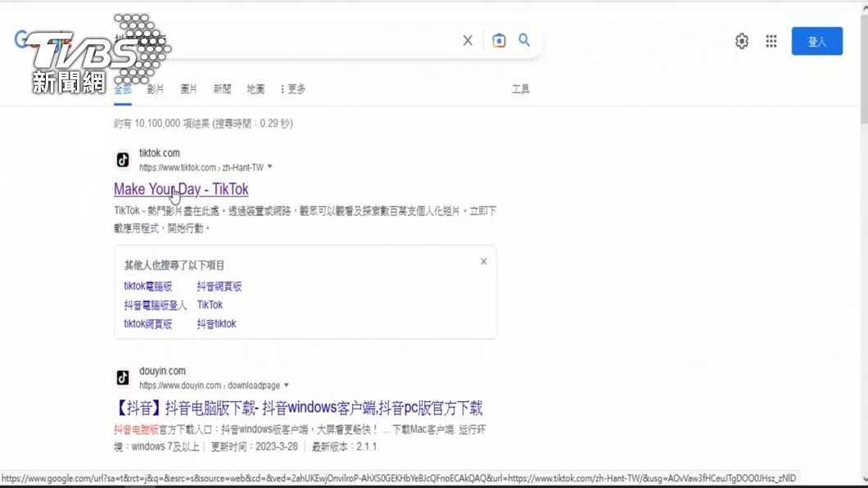
Task: Switch to the 影片 tab
Action: [x=156, y=89]
